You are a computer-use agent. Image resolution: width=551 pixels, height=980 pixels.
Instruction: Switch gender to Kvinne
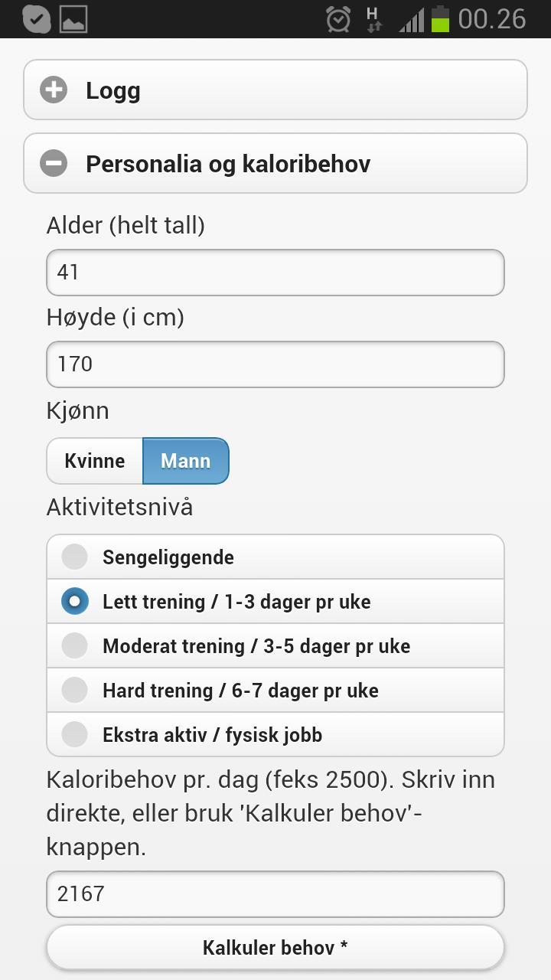point(94,460)
